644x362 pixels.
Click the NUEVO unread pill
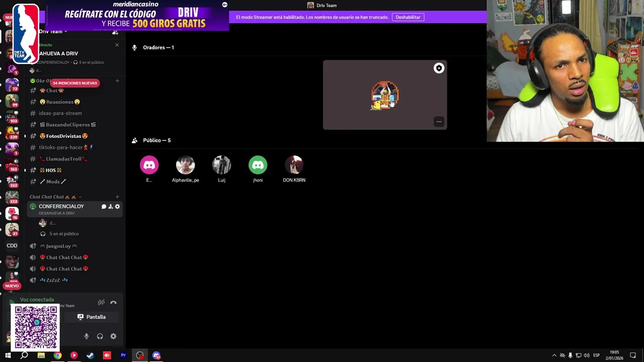(12, 286)
